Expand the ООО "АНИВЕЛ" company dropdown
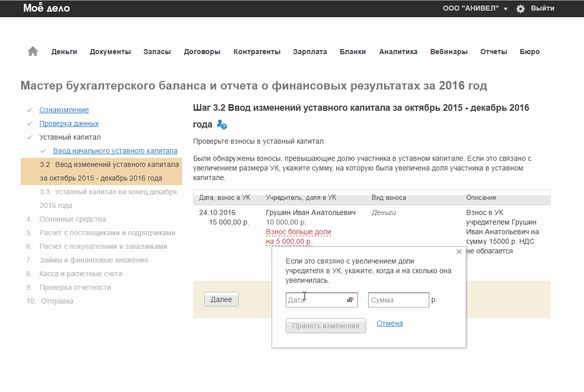 (x=475, y=9)
